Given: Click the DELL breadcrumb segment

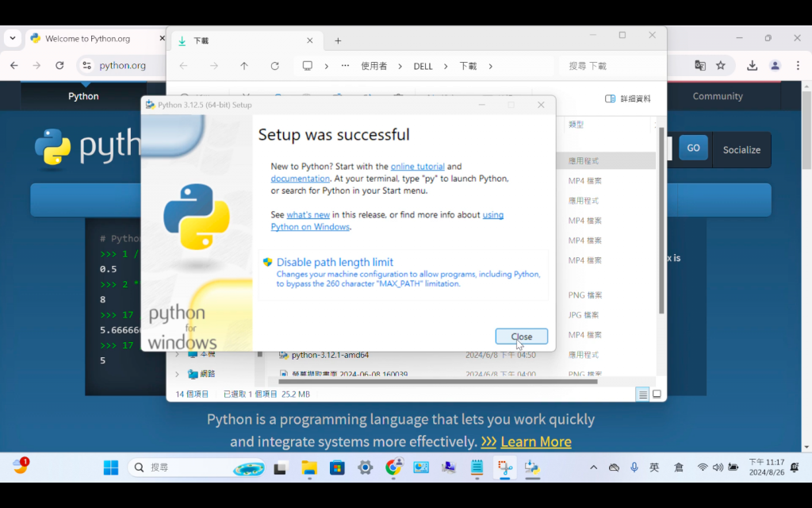Looking at the screenshot, I should 423,67.
